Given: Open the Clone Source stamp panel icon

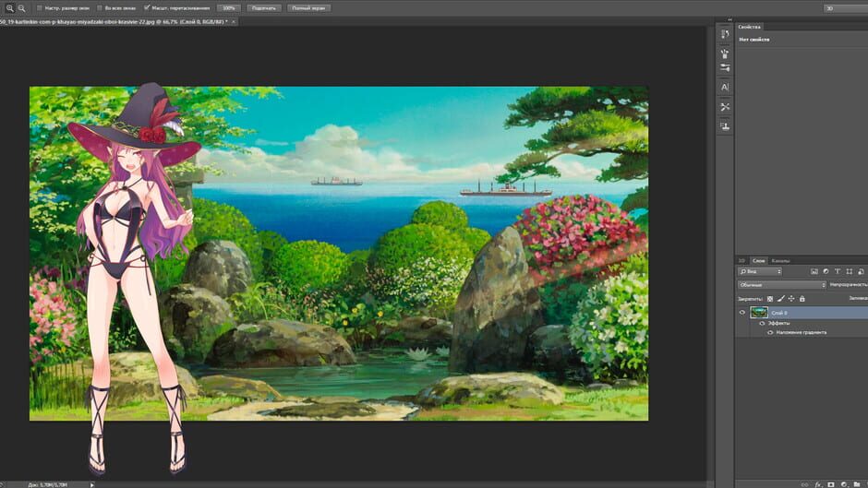Looking at the screenshot, I should (725, 126).
